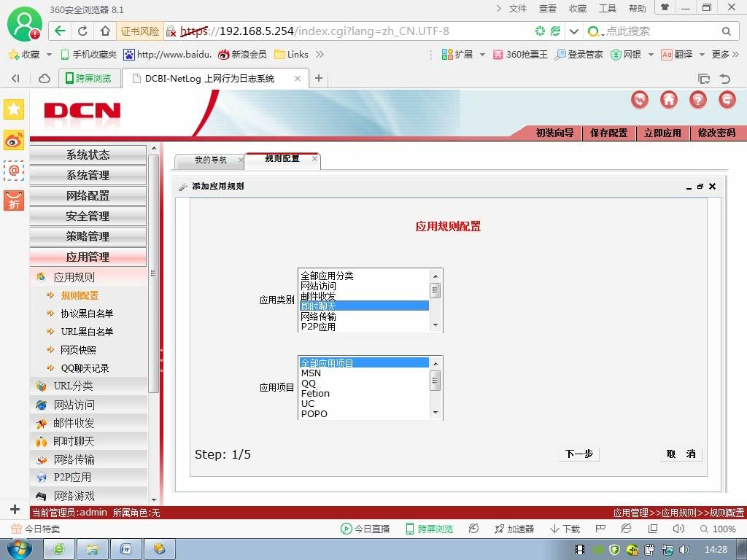Open 初装向导 setup wizard
747x560 pixels.
pos(554,133)
